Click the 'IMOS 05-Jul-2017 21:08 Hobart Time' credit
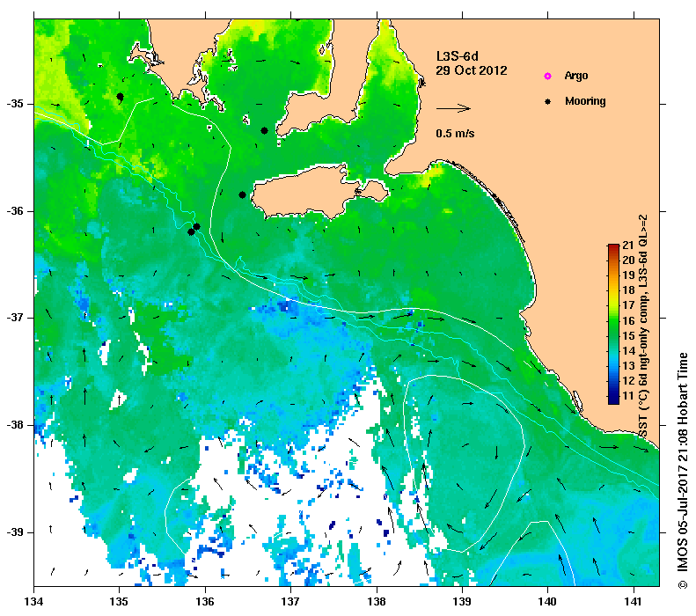Viewport: 696px width, 616px height. (x=682, y=471)
